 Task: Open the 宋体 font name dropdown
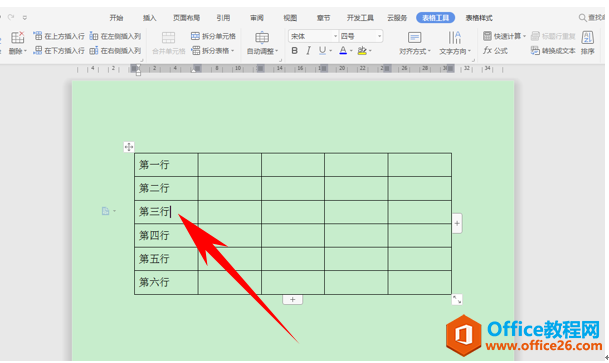coord(336,36)
